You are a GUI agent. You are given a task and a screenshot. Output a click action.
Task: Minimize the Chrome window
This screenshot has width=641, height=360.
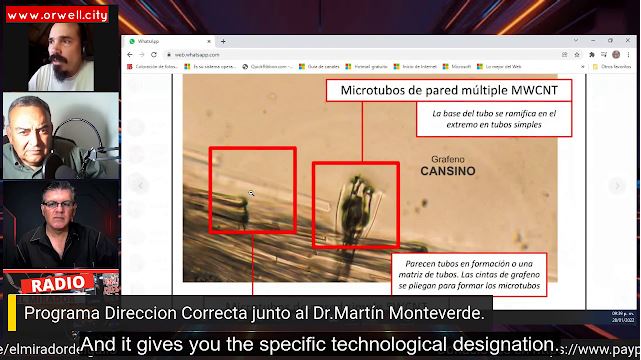tap(593, 40)
